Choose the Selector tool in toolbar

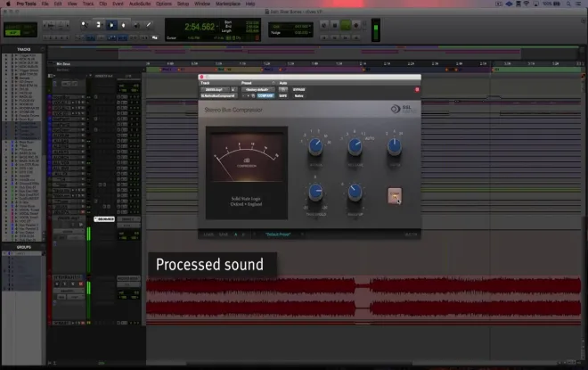(111, 25)
